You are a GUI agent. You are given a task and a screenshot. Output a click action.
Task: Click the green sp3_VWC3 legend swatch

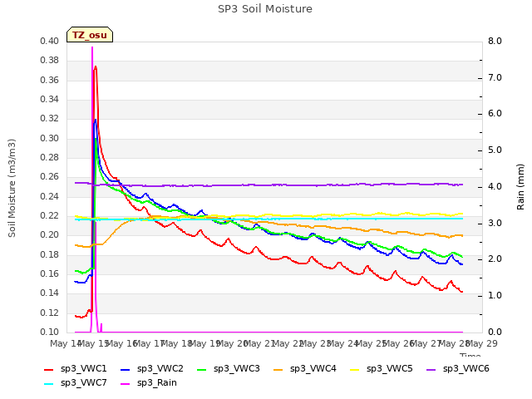(202, 369)
